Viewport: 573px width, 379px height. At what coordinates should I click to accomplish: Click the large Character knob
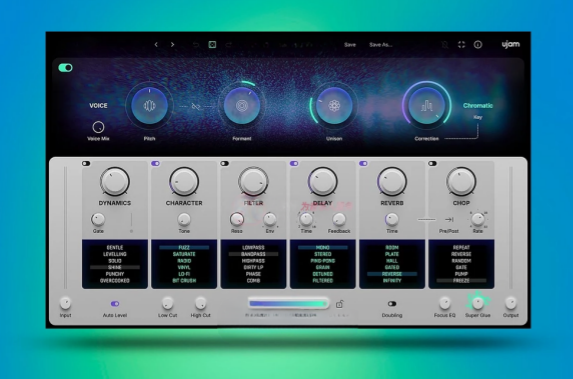pyautogui.click(x=184, y=181)
